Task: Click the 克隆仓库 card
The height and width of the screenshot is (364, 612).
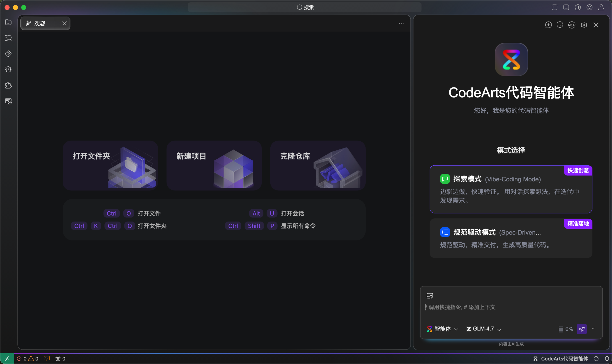Action: pos(318,165)
